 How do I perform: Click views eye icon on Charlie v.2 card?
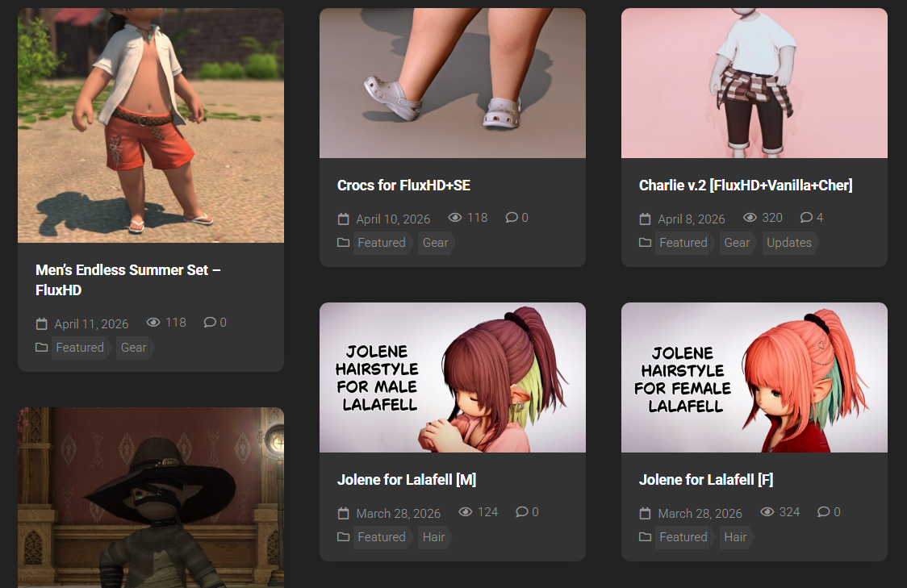tap(750, 218)
